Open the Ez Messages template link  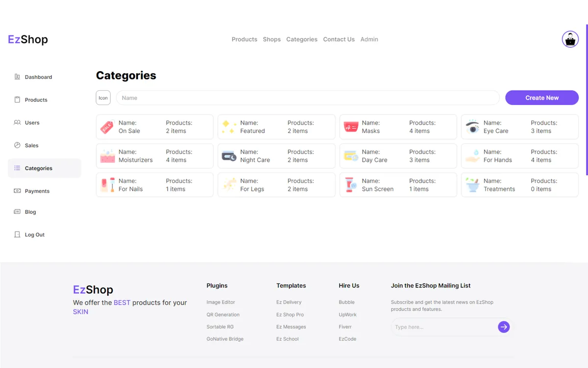[291, 327]
